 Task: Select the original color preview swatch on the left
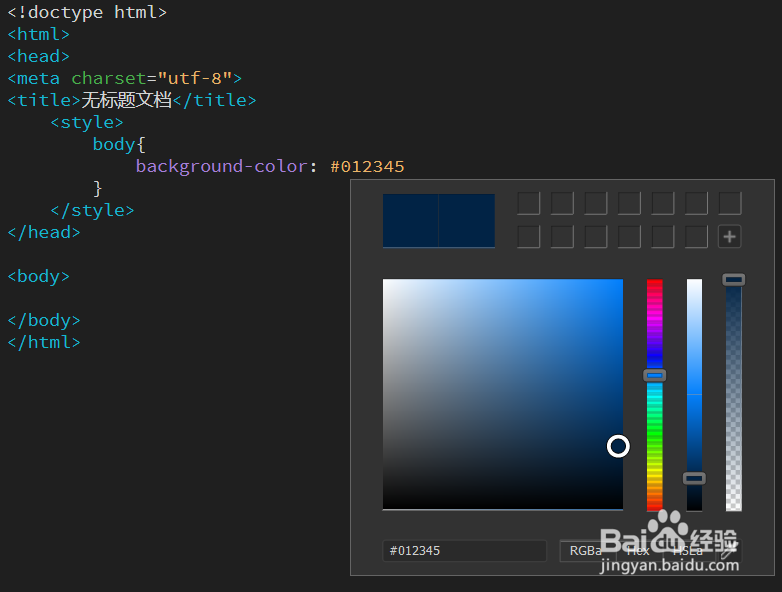pyautogui.click(x=410, y=220)
